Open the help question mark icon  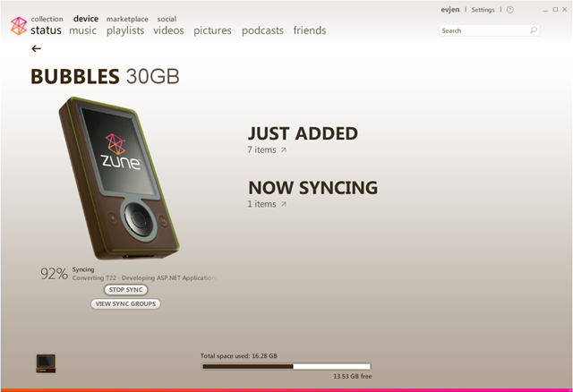point(510,10)
